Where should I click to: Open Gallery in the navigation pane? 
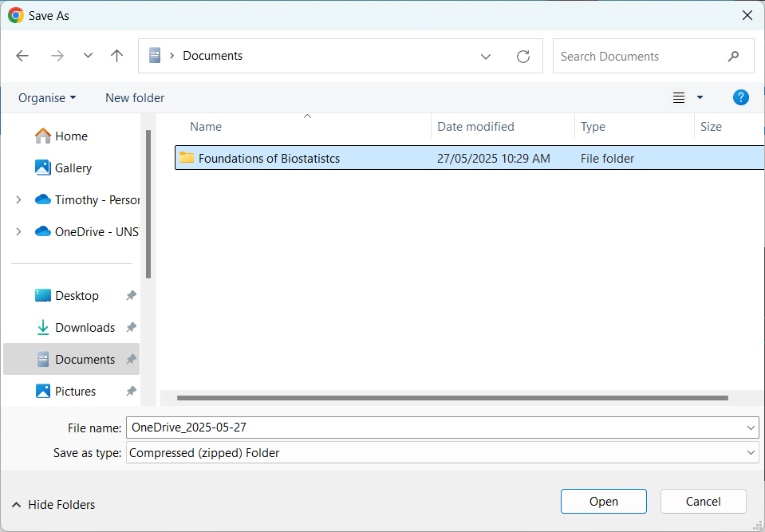click(73, 168)
